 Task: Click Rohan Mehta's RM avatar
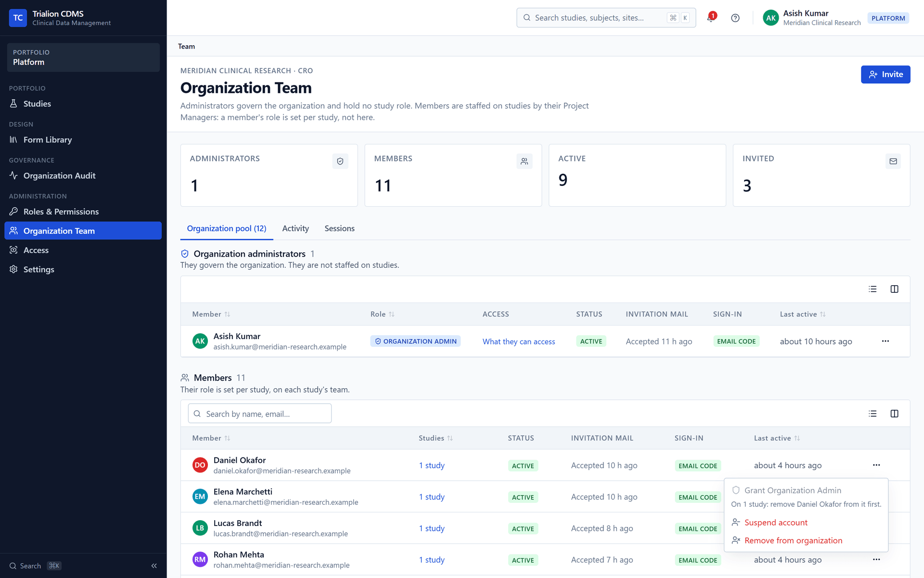[x=200, y=560]
